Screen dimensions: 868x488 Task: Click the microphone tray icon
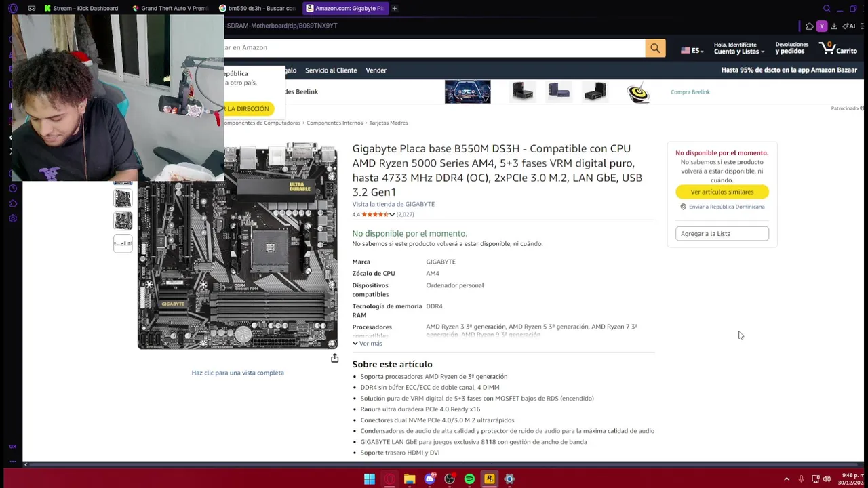801,479
